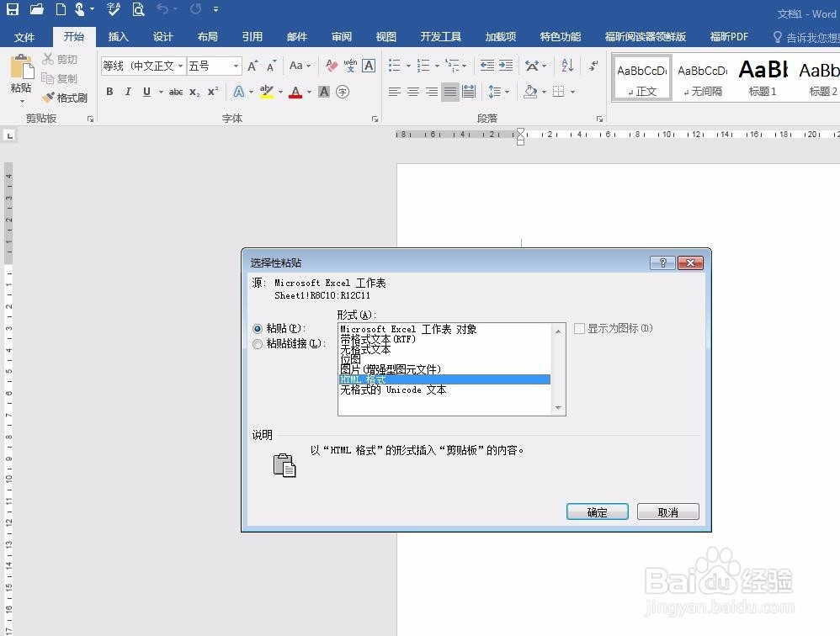This screenshot has width=840, height=636.
Task: Open print preview from the quick access toolbar
Action: coord(138,8)
